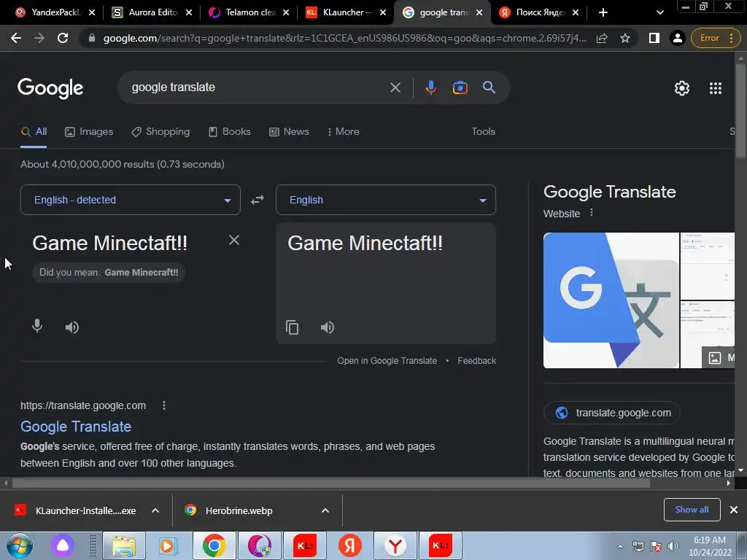Viewport: 747px width, 560px height.
Task: Click the system volume tray icon
Action: 673,546
